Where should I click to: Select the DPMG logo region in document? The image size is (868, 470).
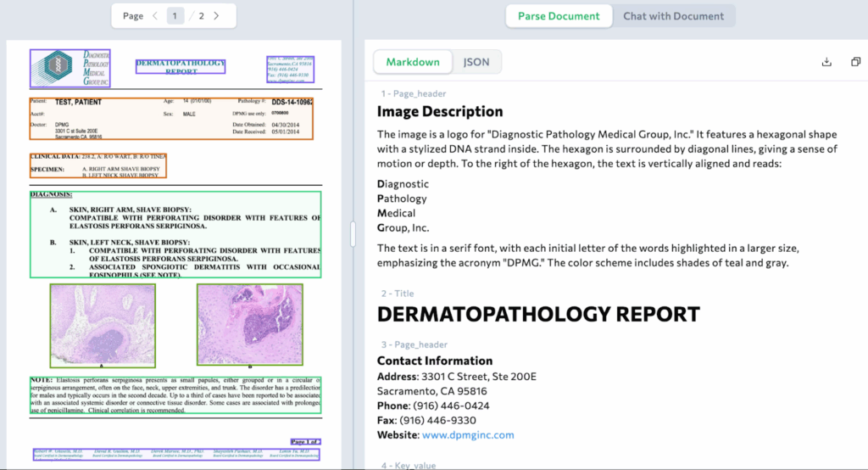pyautogui.click(x=70, y=68)
